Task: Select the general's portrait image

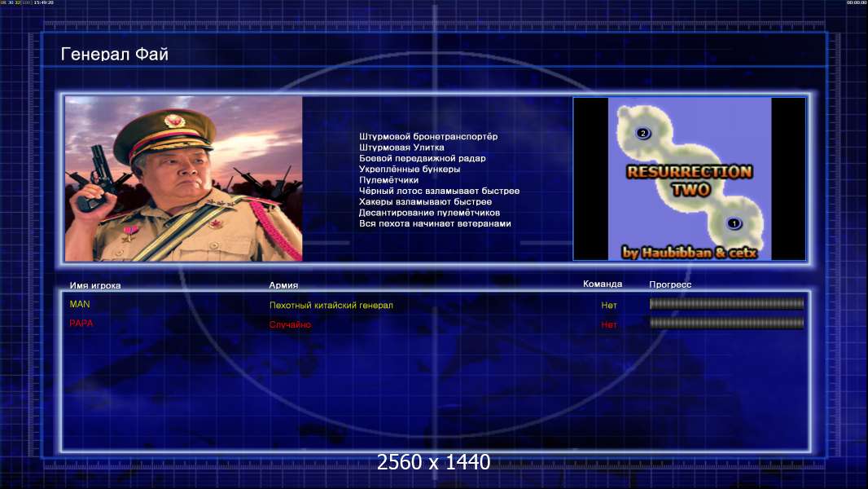Action: point(184,178)
